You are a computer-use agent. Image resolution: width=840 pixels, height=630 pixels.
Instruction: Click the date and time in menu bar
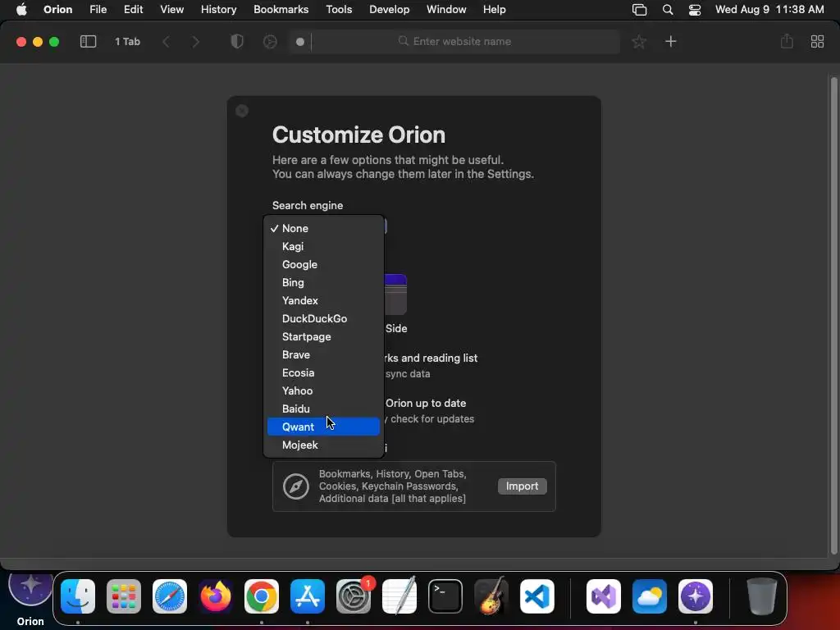tap(769, 10)
